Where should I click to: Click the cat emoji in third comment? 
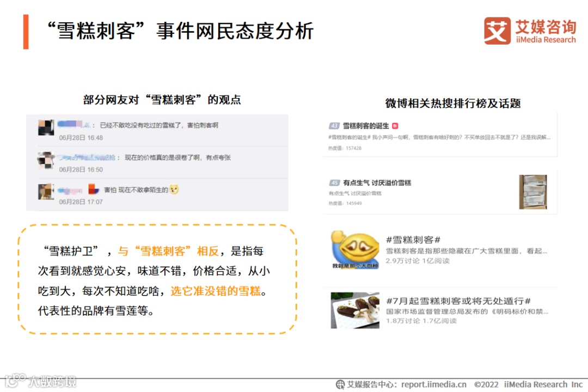tap(174, 189)
